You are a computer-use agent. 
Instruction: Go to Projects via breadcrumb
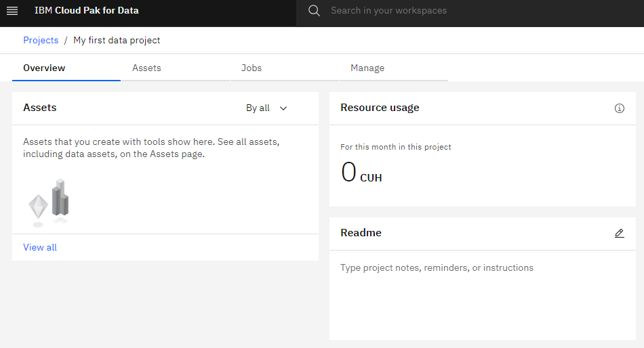(x=41, y=41)
